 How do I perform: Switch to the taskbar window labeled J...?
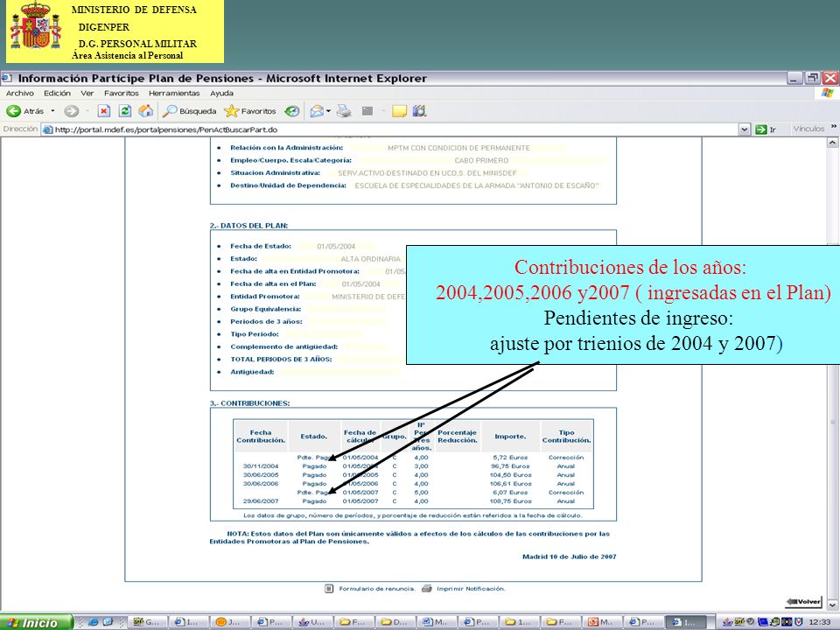tap(228, 622)
